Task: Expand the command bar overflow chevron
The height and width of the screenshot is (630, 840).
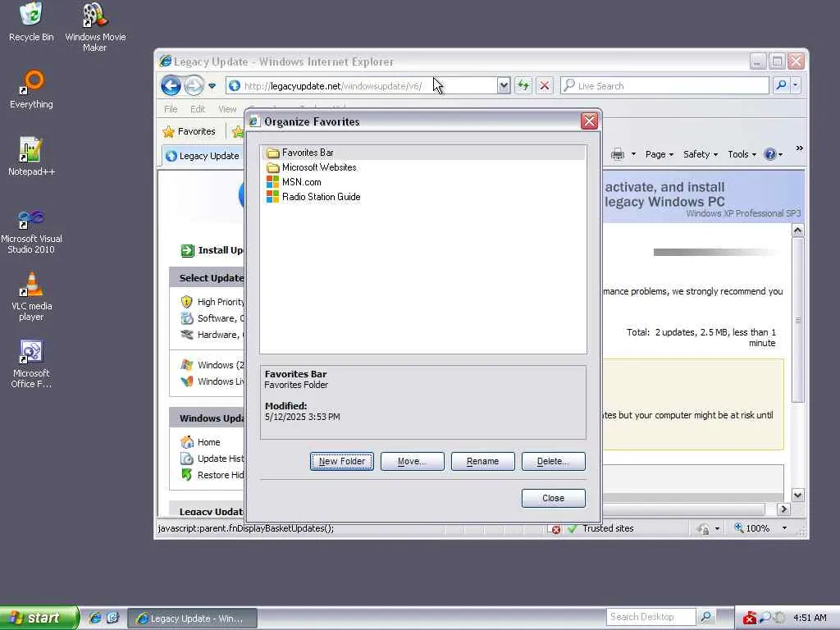Action: [x=799, y=148]
